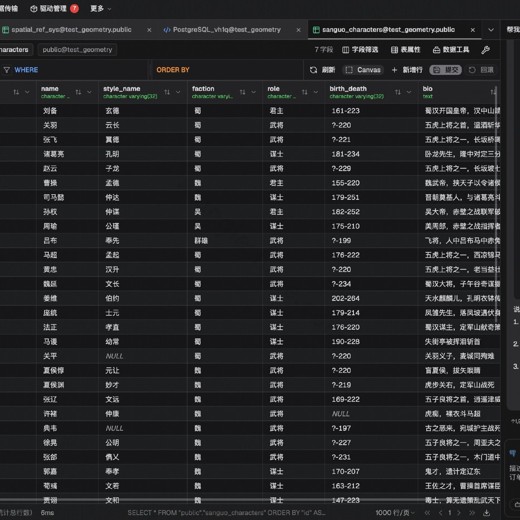The width and height of the screenshot is (520, 520).
Task: Sort by the role column
Action: [x=305, y=92]
